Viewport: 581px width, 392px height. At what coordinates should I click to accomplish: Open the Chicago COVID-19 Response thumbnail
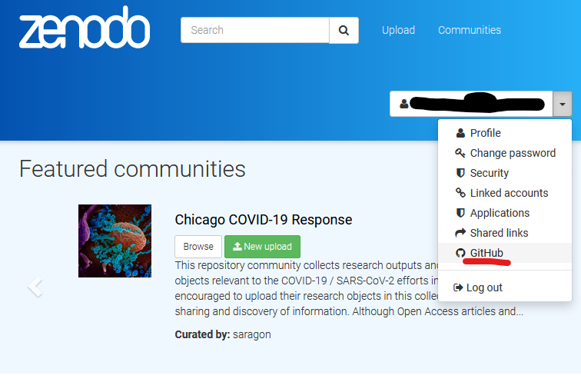(115, 241)
